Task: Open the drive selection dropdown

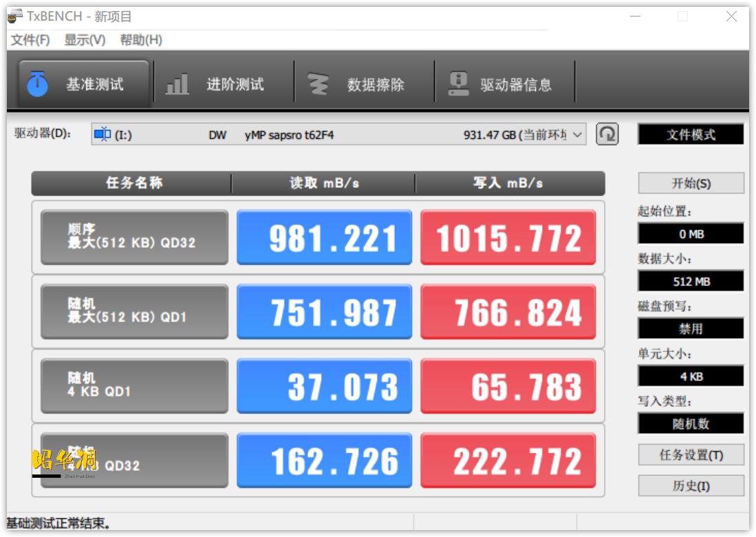Action: pyautogui.click(x=337, y=134)
